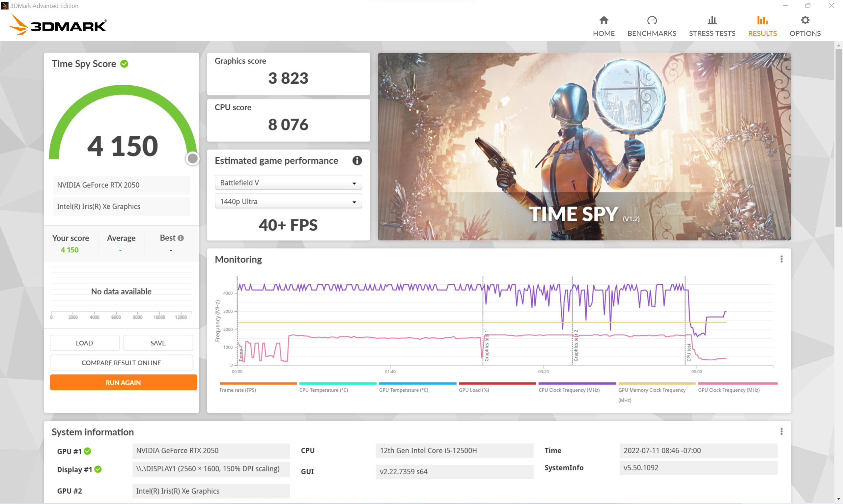Screen dimensions: 843x504
Task: Open the Battlefield V game dropdown
Action: (288, 183)
